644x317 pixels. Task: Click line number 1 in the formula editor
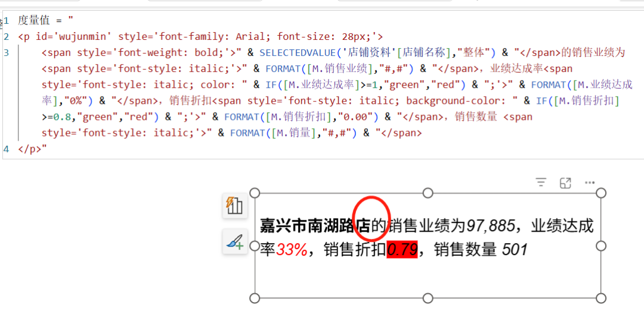(x=7, y=20)
